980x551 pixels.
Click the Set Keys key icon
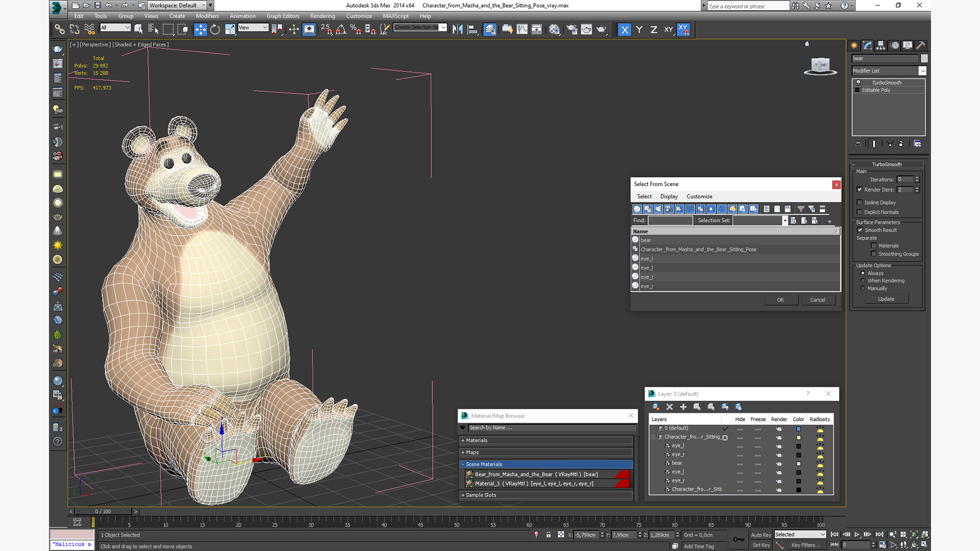click(739, 539)
